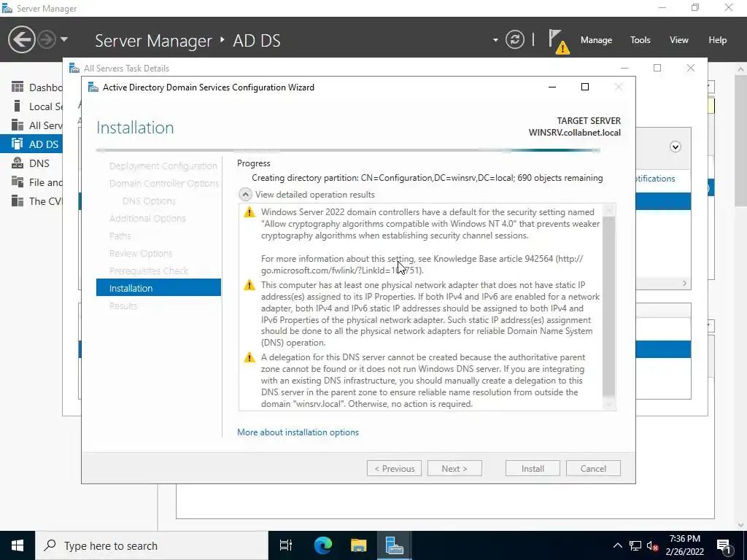Select AD DS in the sidebar
The width and height of the screenshot is (747, 560).
[31, 144]
